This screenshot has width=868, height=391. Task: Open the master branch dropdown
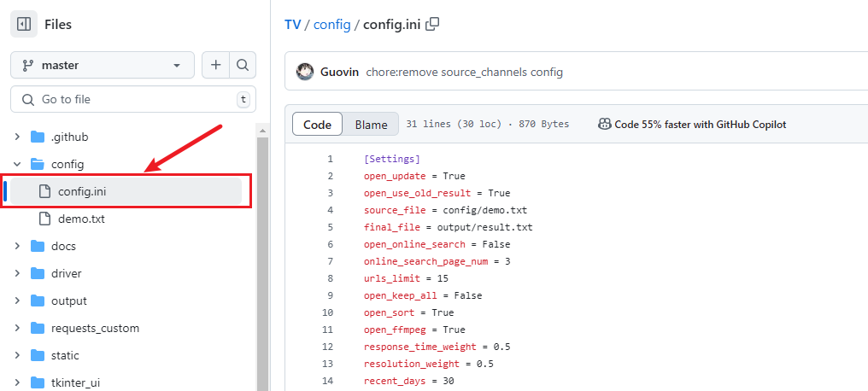point(103,65)
